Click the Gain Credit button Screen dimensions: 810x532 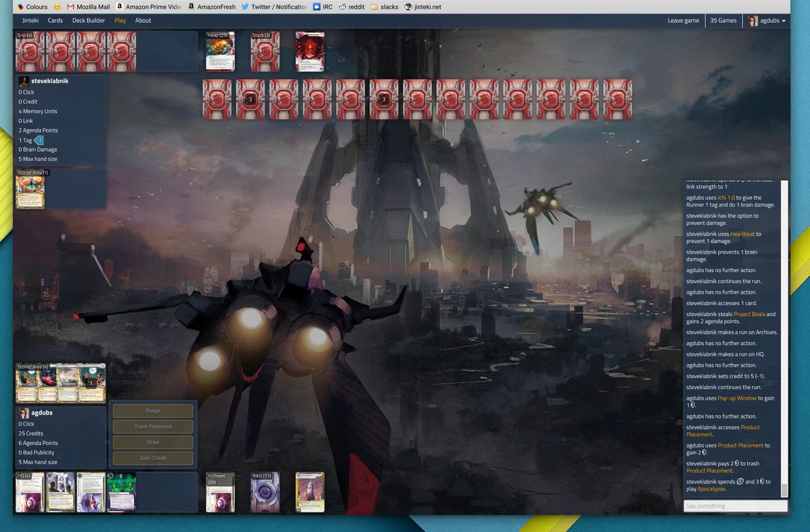coord(153,458)
